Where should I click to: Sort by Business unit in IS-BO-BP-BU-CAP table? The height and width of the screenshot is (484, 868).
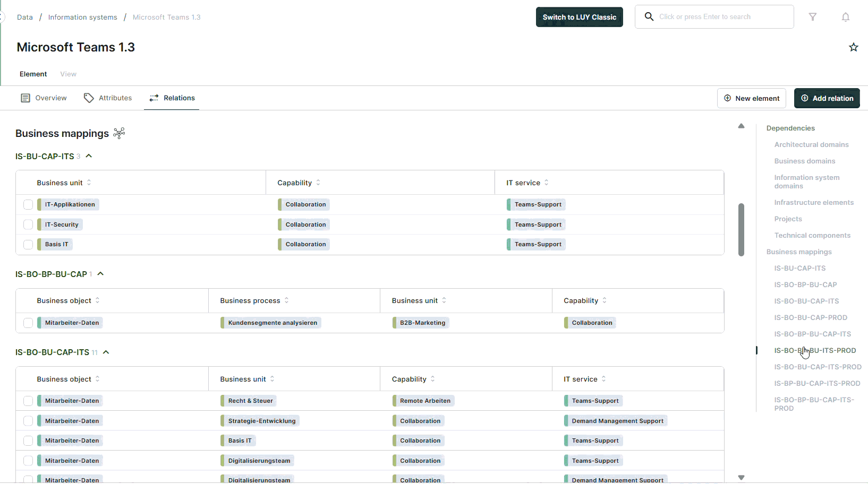(444, 300)
